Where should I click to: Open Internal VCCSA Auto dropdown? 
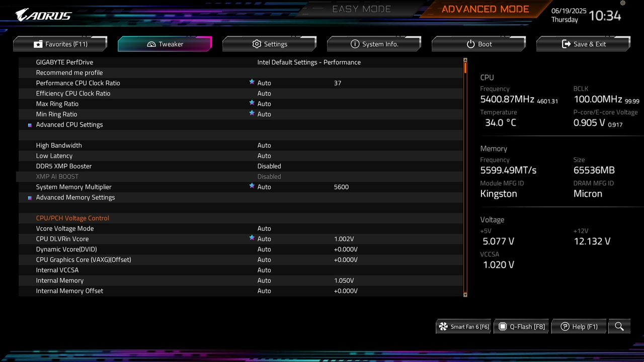pyautogui.click(x=264, y=270)
